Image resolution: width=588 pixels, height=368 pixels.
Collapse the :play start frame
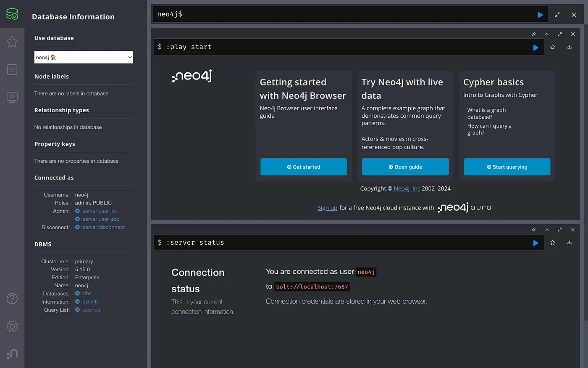[x=546, y=34]
